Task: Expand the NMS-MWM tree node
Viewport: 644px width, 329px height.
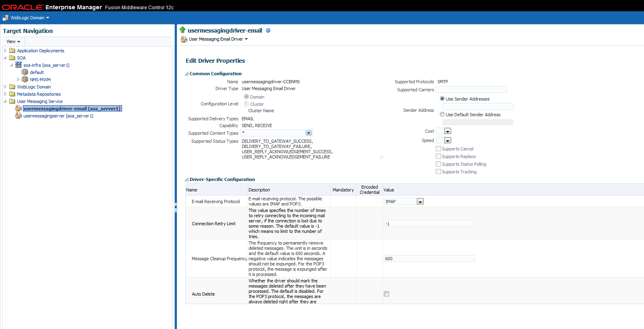Action: (x=18, y=80)
